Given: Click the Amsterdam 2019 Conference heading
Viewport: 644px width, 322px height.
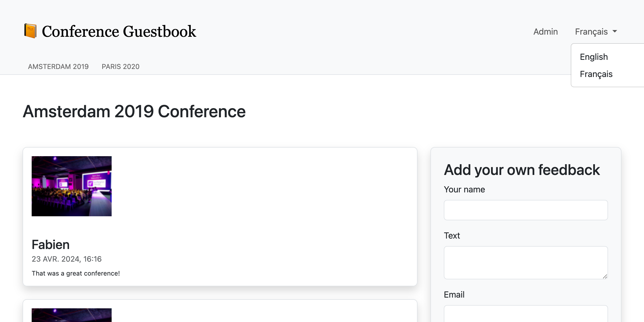Looking at the screenshot, I should [134, 111].
